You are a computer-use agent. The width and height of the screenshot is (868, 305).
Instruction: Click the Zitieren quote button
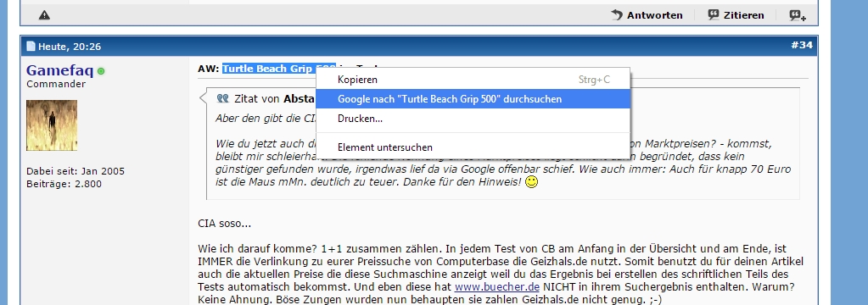[x=736, y=15]
